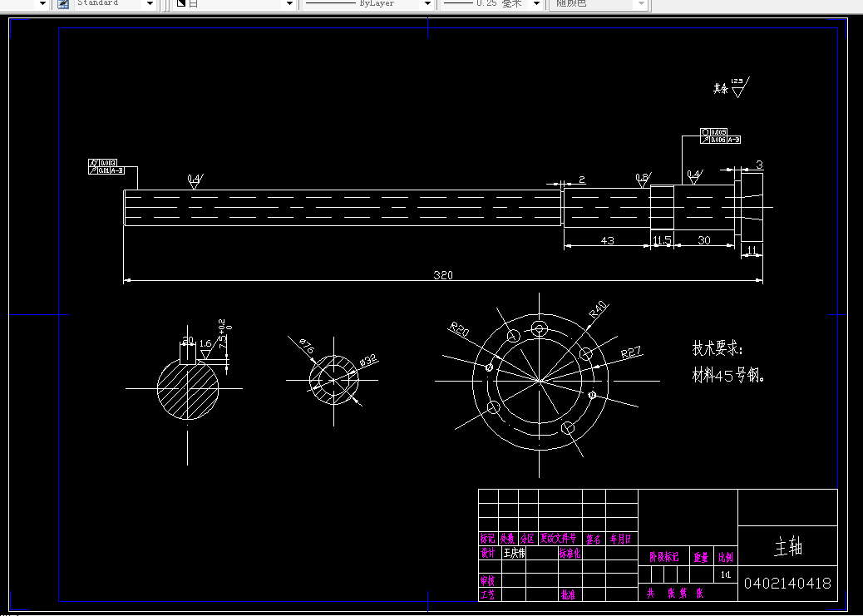Click the 年月日 header cell
863x616 pixels.
click(620, 539)
